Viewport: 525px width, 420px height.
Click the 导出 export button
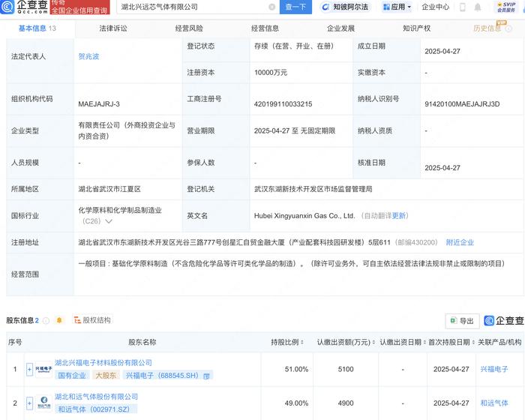click(462, 321)
